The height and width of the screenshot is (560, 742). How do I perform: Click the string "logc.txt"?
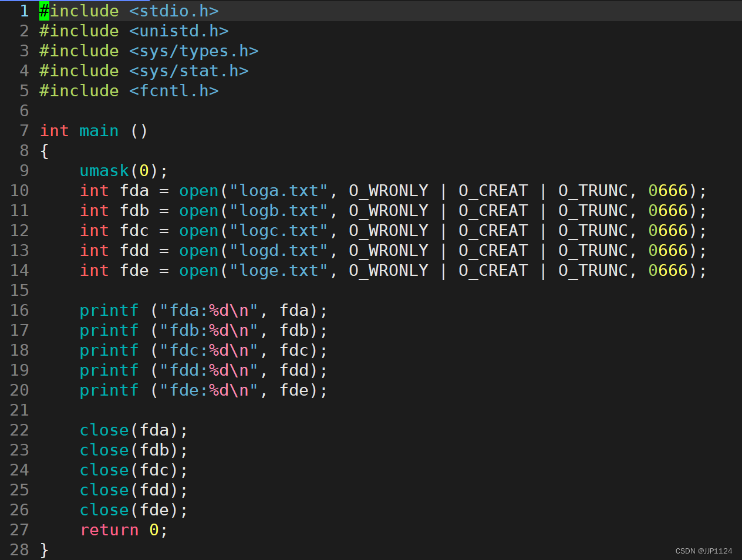278,231
